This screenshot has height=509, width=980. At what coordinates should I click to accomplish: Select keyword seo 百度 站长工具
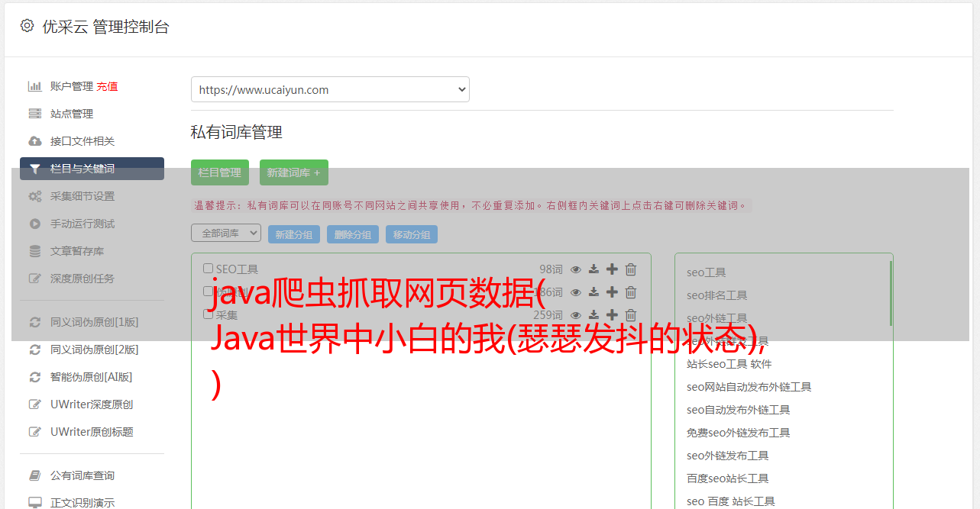pyautogui.click(x=730, y=501)
